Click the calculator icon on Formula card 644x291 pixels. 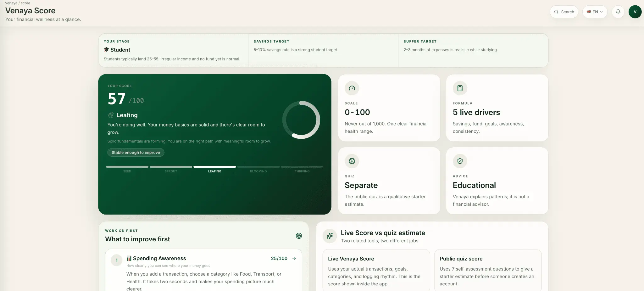click(460, 88)
